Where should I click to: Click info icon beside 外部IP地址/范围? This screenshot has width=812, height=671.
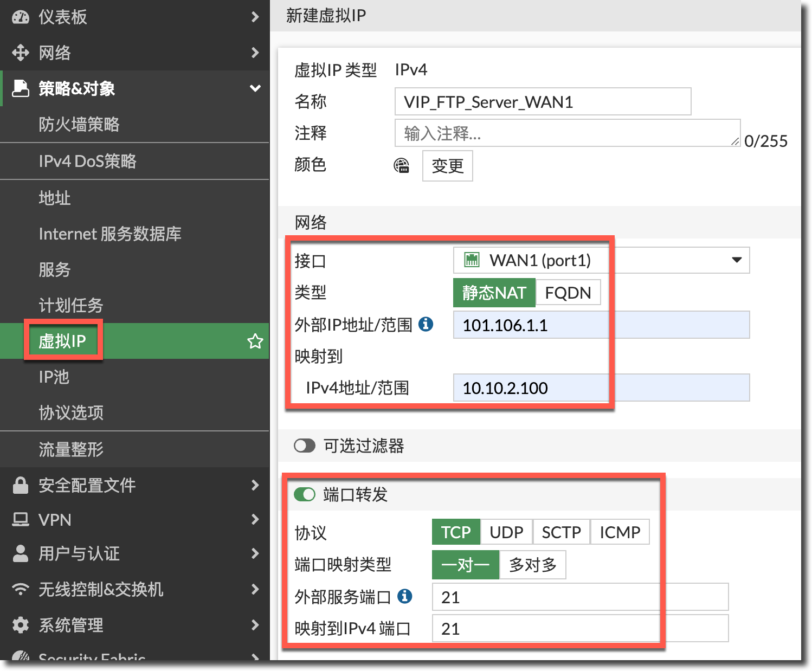click(426, 324)
